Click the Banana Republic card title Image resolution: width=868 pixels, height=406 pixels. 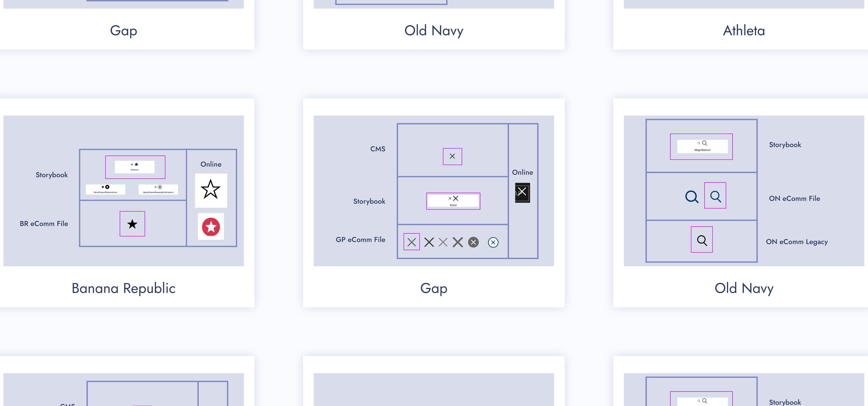124,289
